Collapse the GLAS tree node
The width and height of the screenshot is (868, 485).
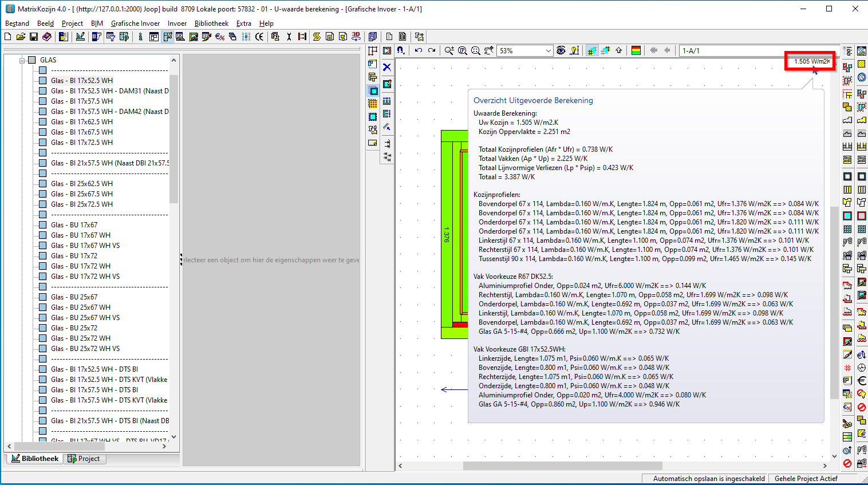[22, 60]
